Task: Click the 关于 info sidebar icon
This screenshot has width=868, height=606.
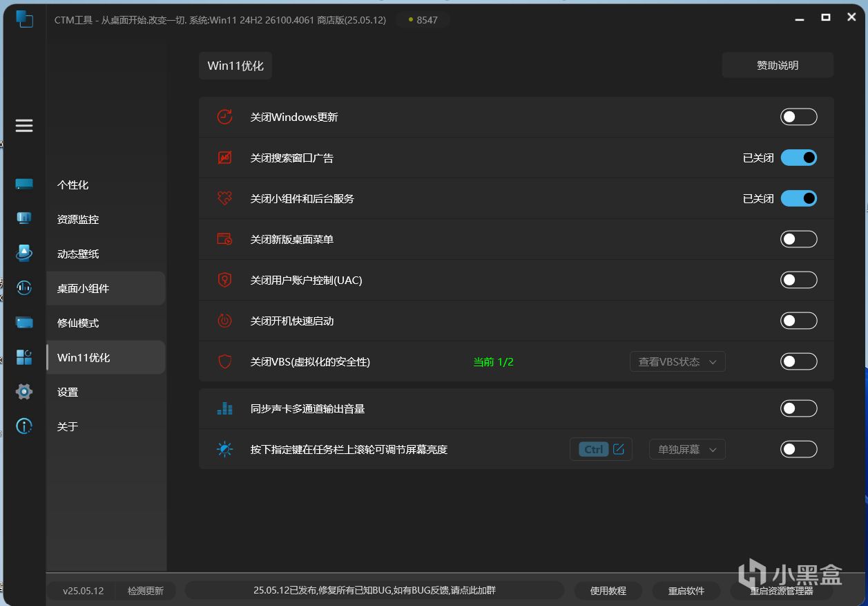Action: (24, 426)
